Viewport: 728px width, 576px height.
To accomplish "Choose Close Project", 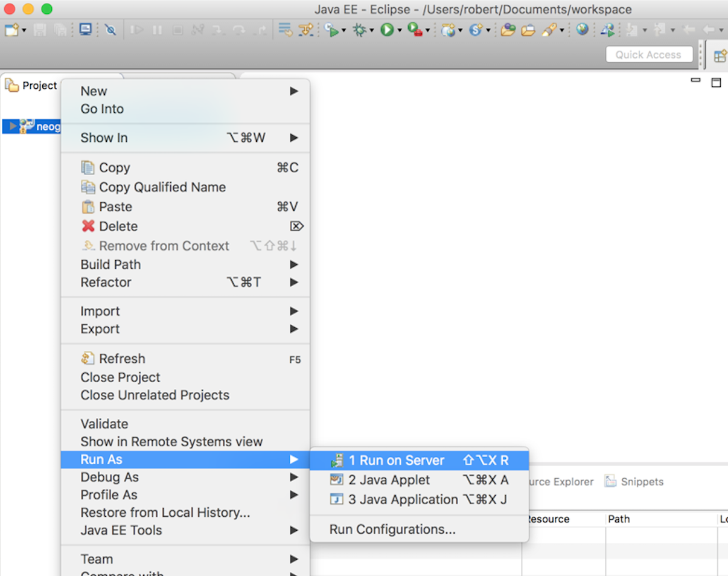I will (185, 377).
